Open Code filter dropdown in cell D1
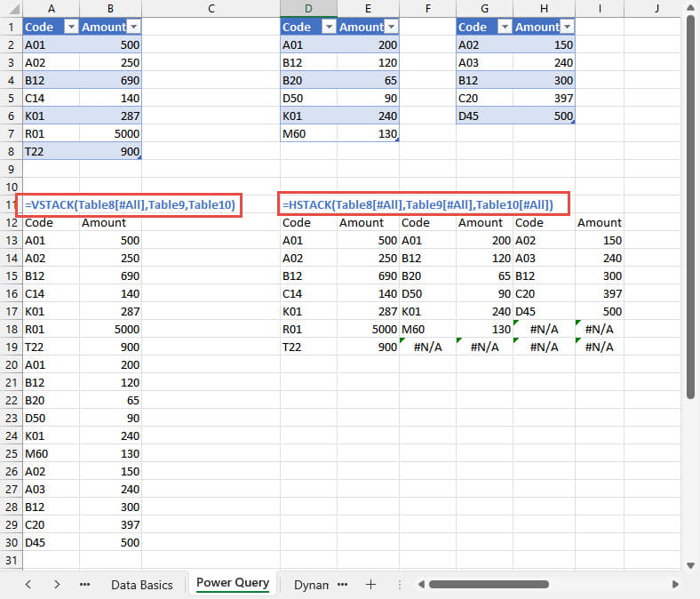This screenshot has height=599, width=700. 328,27
